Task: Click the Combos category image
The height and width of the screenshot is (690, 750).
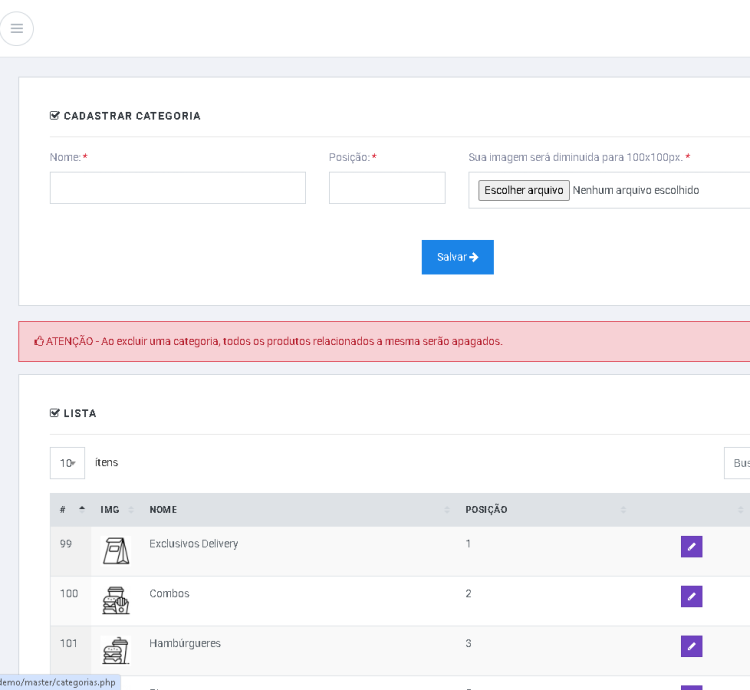Action: tap(115, 600)
